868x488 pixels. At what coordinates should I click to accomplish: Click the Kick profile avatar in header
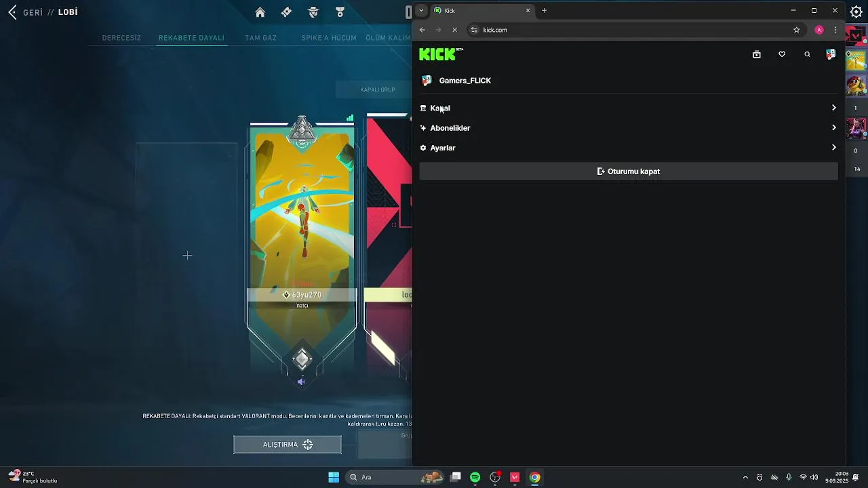[831, 54]
